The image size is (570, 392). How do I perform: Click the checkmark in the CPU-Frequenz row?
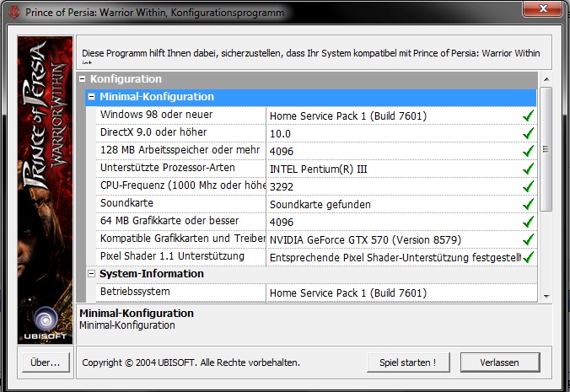click(528, 186)
